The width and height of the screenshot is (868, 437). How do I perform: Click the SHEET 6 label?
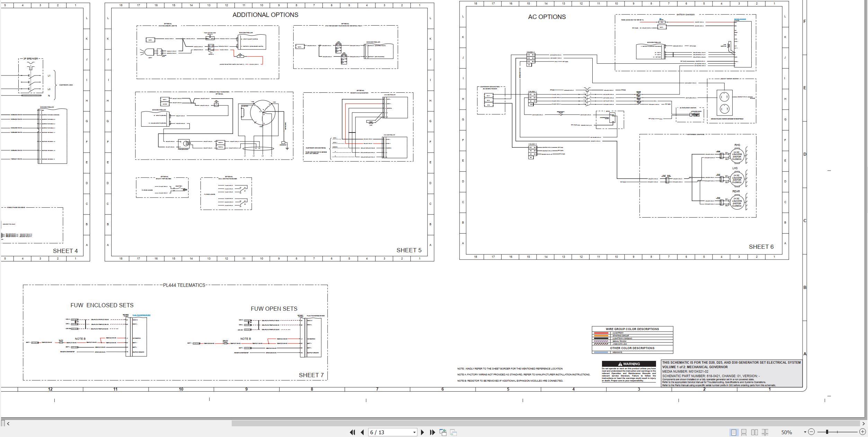click(x=761, y=247)
